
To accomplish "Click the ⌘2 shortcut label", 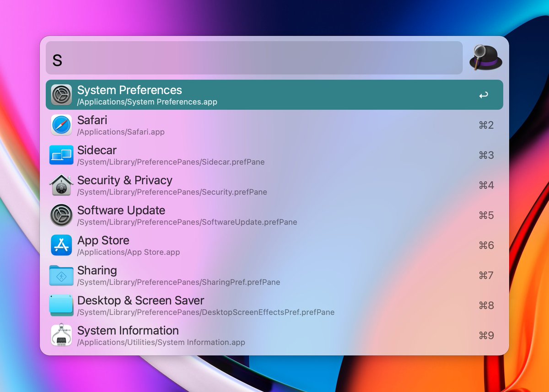I will [486, 125].
